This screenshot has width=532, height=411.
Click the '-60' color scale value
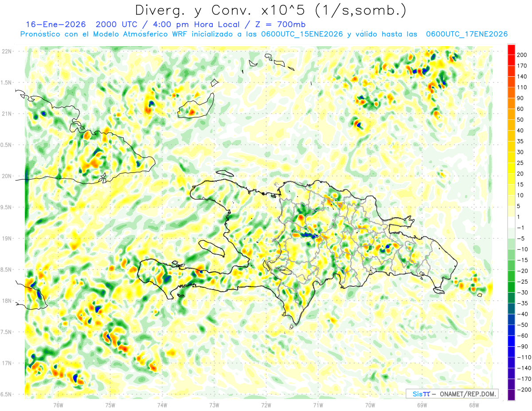[522, 336]
